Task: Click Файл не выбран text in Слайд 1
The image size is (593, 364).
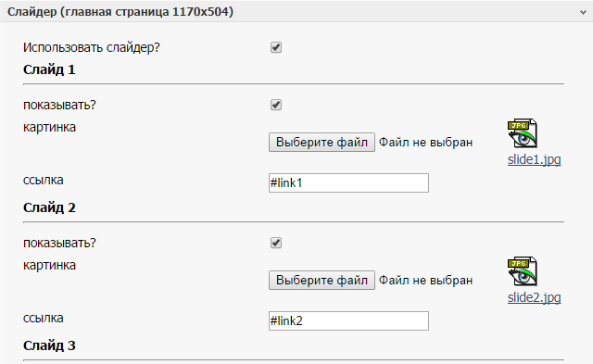Action: click(426, 143)
